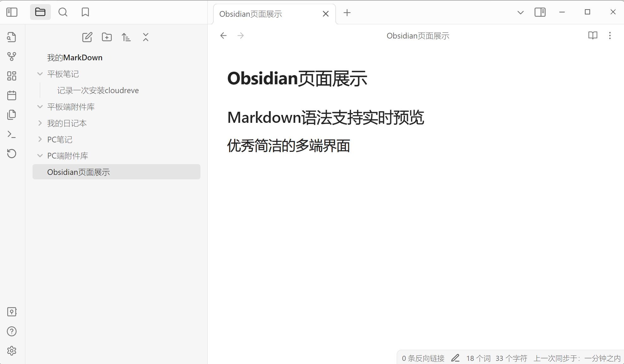Open a new tab with plus button
Image resolution: width=624 pixels, height=364 pixels.
[347, 13]
